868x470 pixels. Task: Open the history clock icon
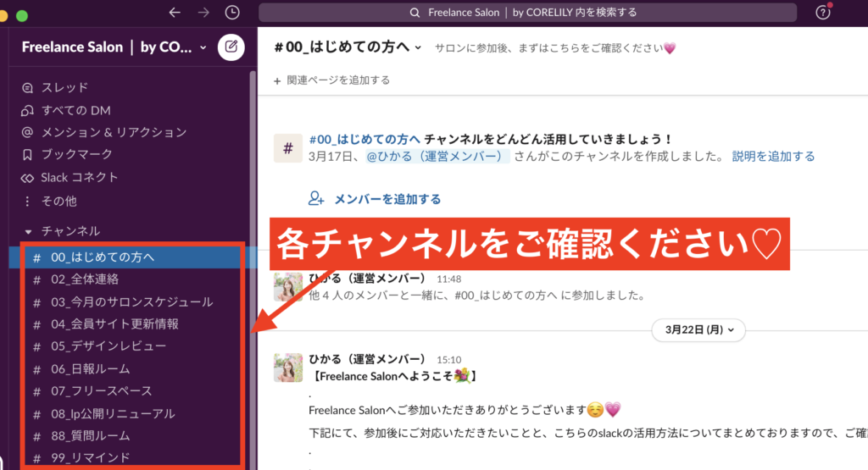point(231,13)
